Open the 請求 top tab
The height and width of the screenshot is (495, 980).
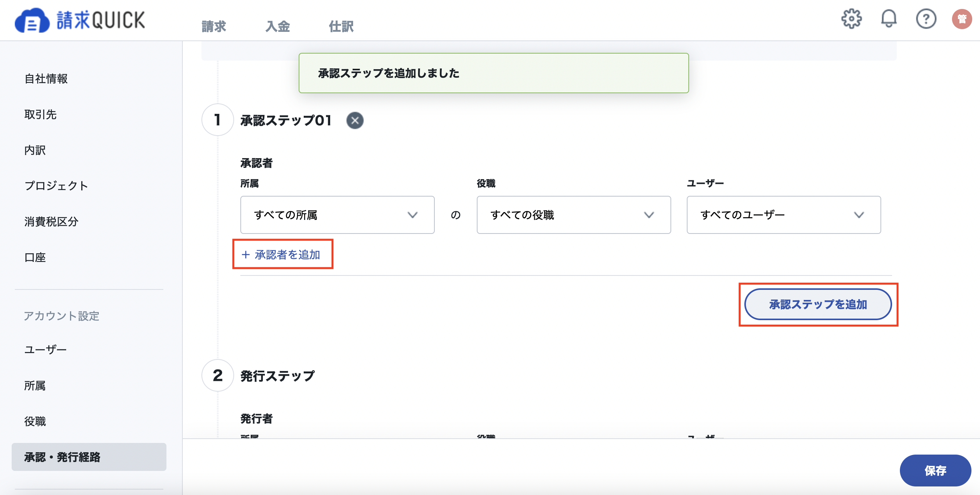tap(214, 26)
